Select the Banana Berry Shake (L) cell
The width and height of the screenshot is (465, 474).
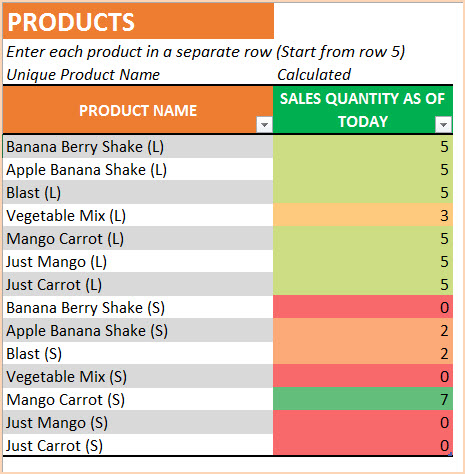click(x=138, y=147)
